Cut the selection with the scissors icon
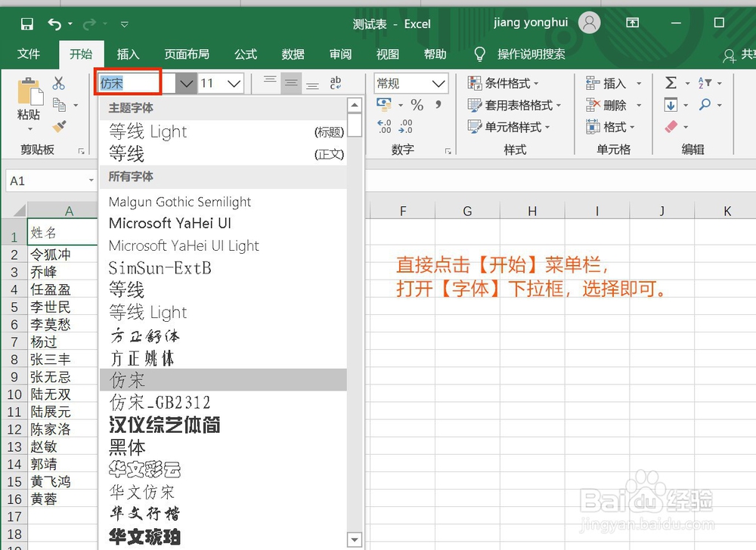The height and width of the screenshot is (550, 756). tap(58, 83)
